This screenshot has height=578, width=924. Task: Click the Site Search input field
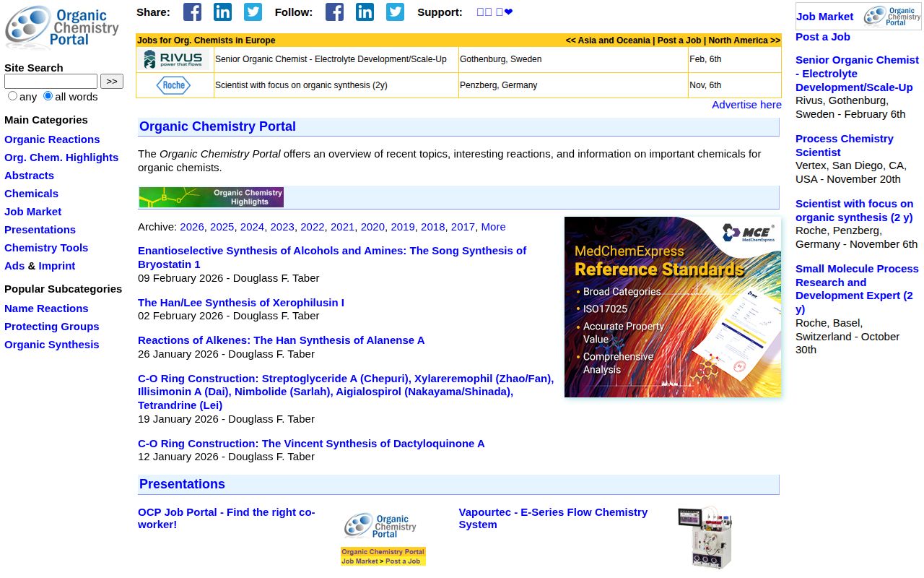point(50,81)
